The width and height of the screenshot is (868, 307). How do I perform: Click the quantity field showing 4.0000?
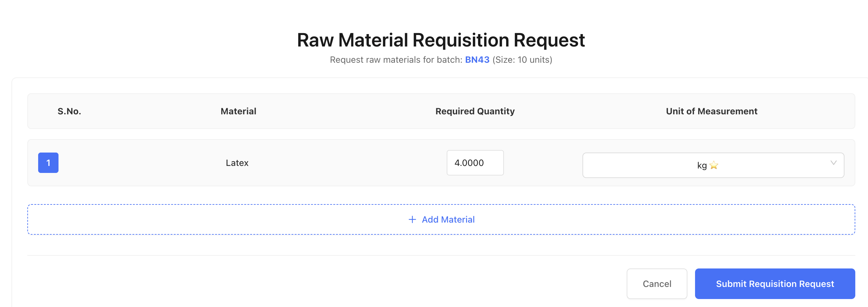[475, 163]
